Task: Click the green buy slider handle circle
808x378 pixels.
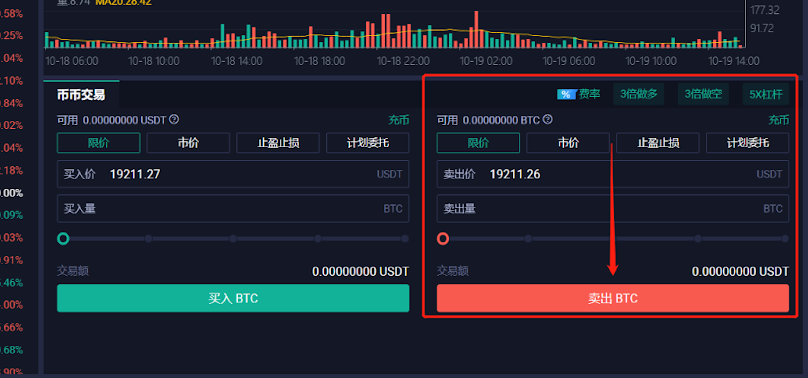Action: [x=63, y=238]
